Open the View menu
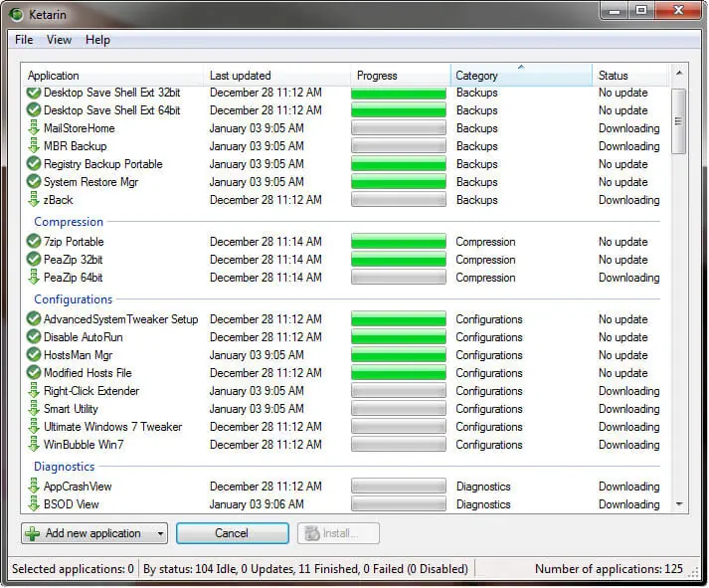 (59, 40)
